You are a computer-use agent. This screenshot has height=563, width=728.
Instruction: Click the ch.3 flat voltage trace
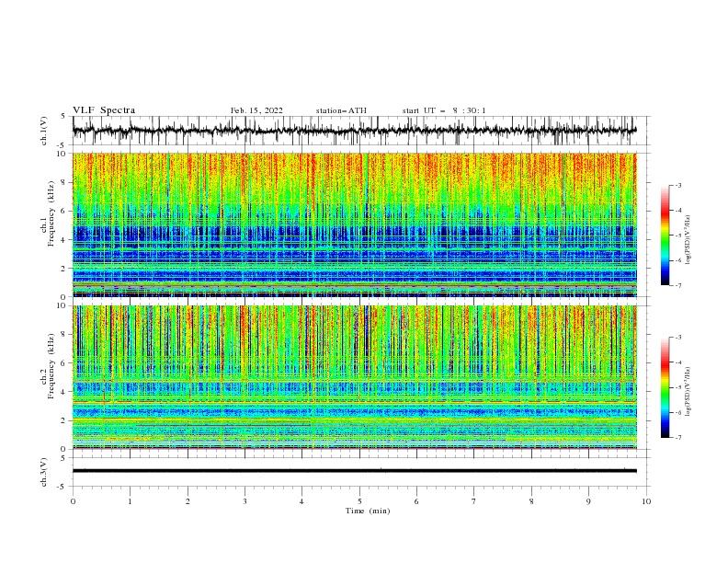(354, 471)
